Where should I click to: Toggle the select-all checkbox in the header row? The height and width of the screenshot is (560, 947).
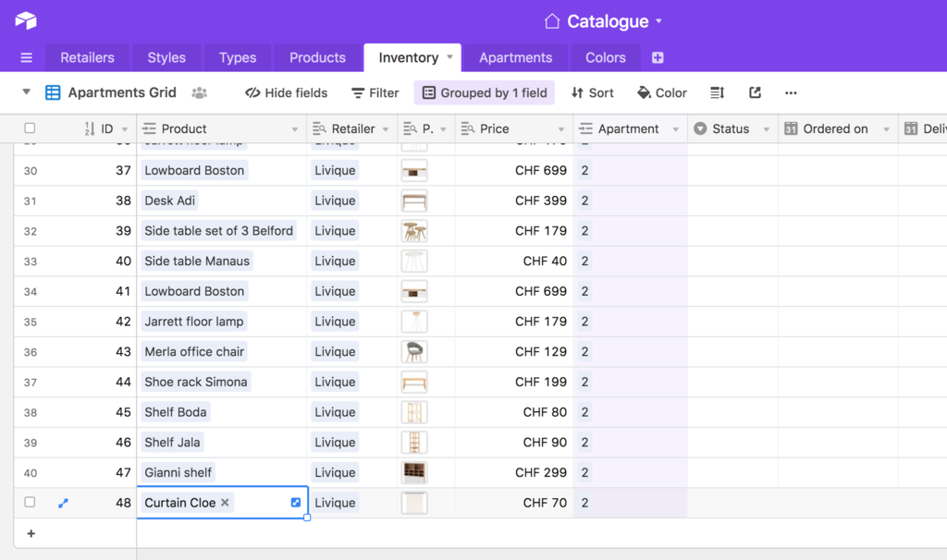(x=30, y=128)
